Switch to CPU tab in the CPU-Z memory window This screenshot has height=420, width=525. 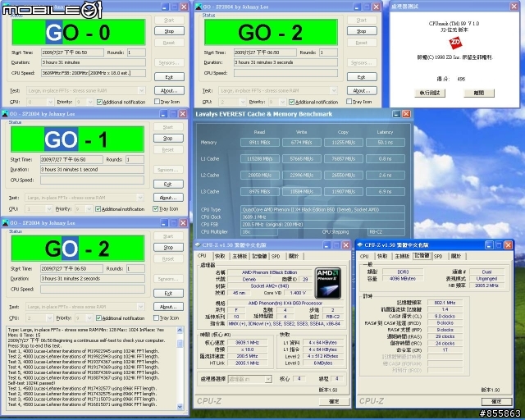tap(364, 256)
